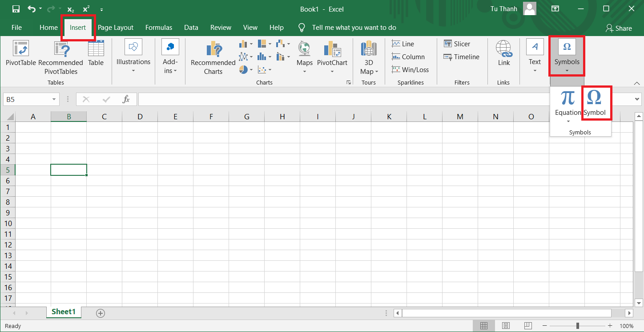This screenshot has width=644, height=332.
Task: Add a Slicer filter
Action: (x=456, y=44)
